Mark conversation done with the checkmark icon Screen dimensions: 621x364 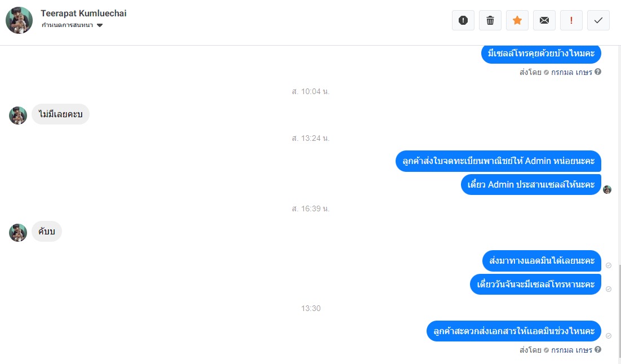[x=598, y=20]
